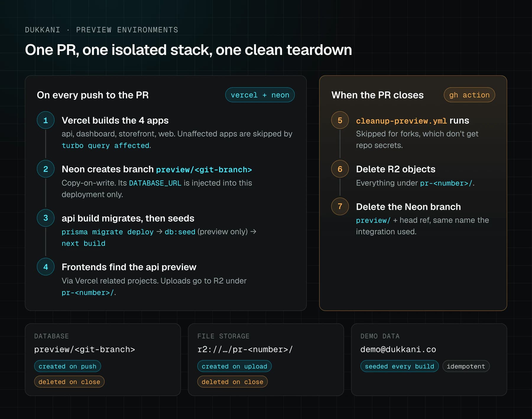This screenshot has width=532, height=419.
Task: Click the "When the PR closes" heading
Action: [x=377, y=95]
